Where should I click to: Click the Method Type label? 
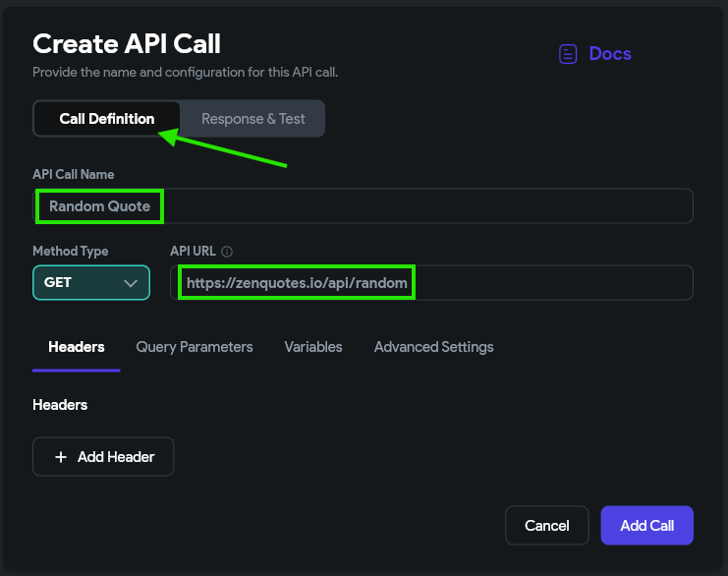pos(71,252)
